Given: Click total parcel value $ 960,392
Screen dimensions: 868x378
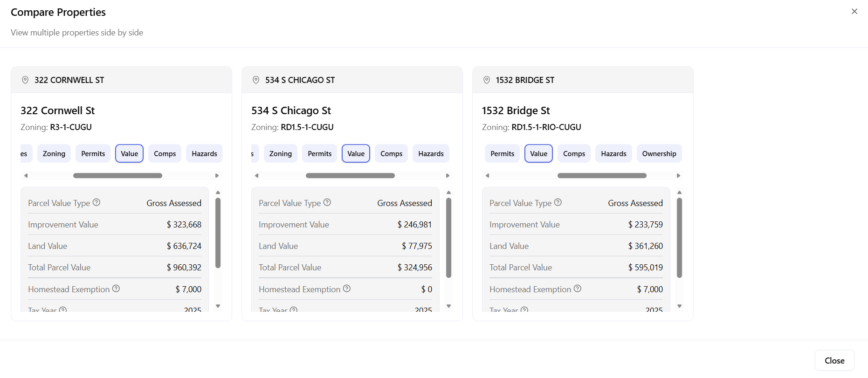Looking at the screenshot, I should (x=184, y=268).
